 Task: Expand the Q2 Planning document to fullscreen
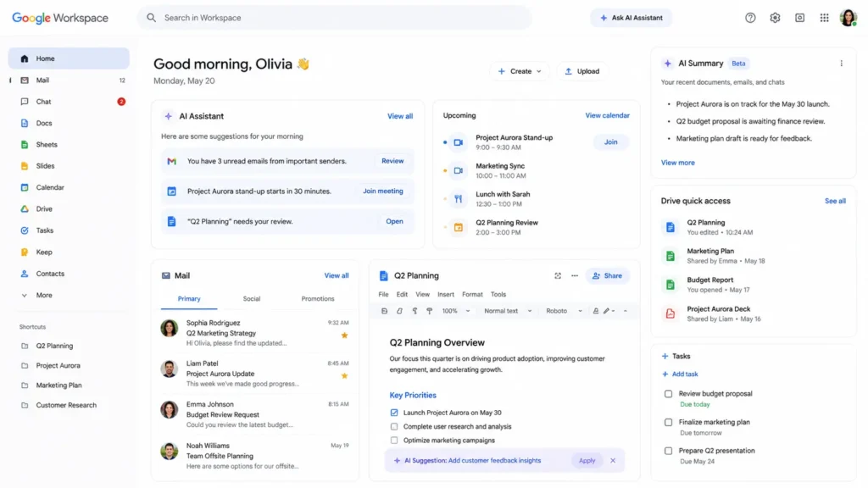pyautogui.click(x=558, y=275)
